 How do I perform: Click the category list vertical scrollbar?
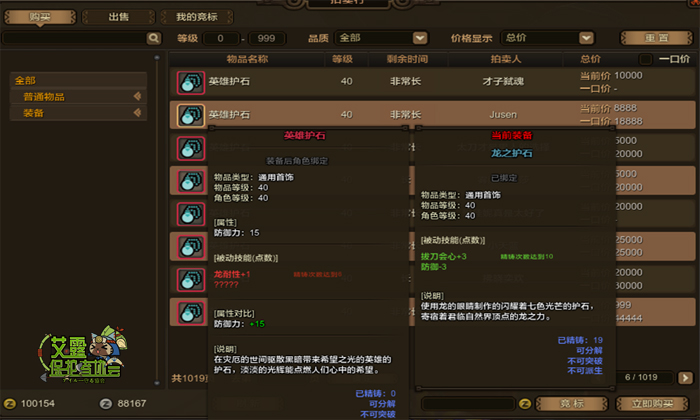coord(157,220)
